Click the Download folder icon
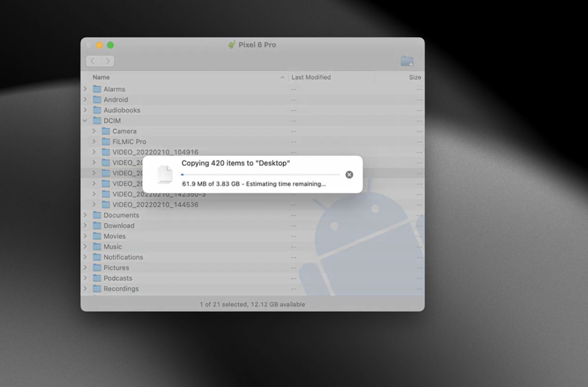Image resolution: width=588 pixels, height=387 pixels. 97,226
